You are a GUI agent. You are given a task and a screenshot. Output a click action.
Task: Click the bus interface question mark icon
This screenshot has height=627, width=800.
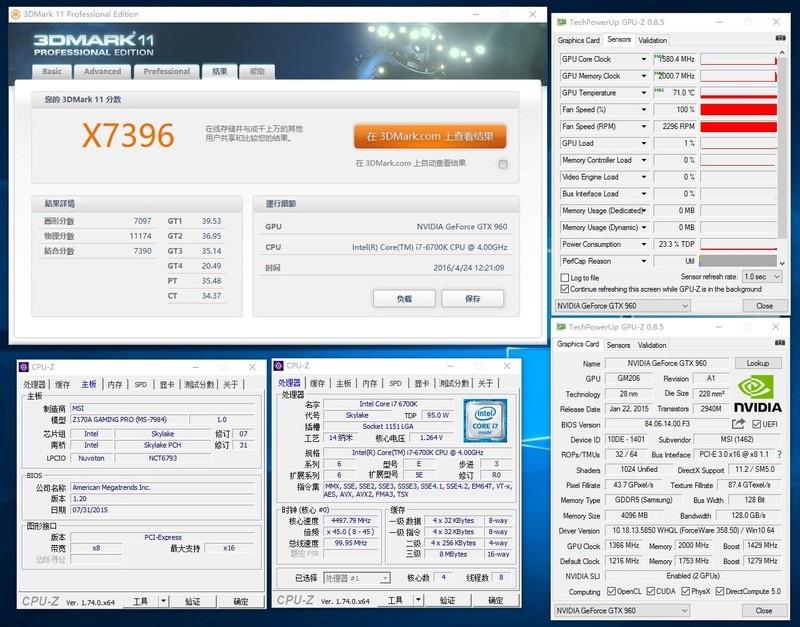[779, 454]
